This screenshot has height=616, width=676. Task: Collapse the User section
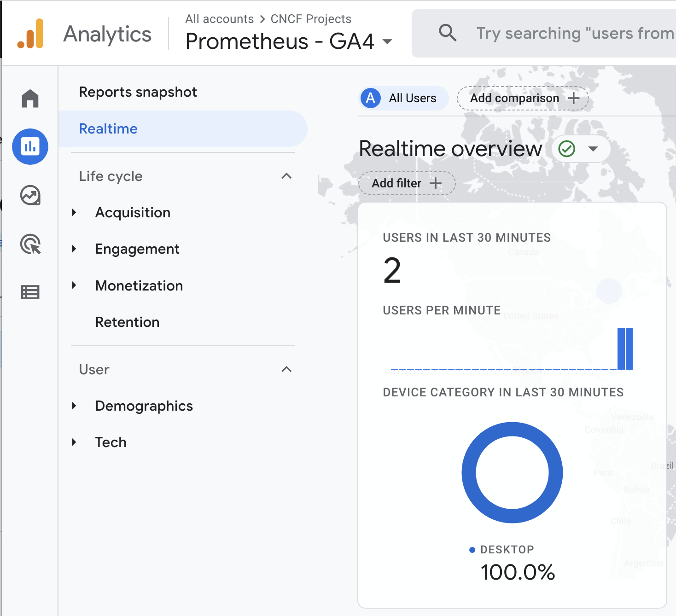pyautogui.click(x=286, y=369)
